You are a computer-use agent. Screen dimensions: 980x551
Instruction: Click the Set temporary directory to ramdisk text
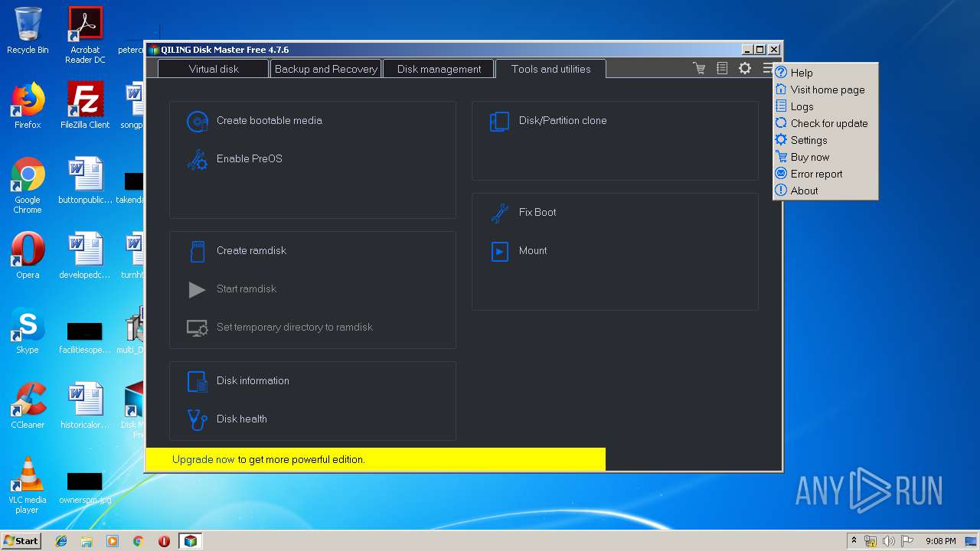(x=295, y=328)
